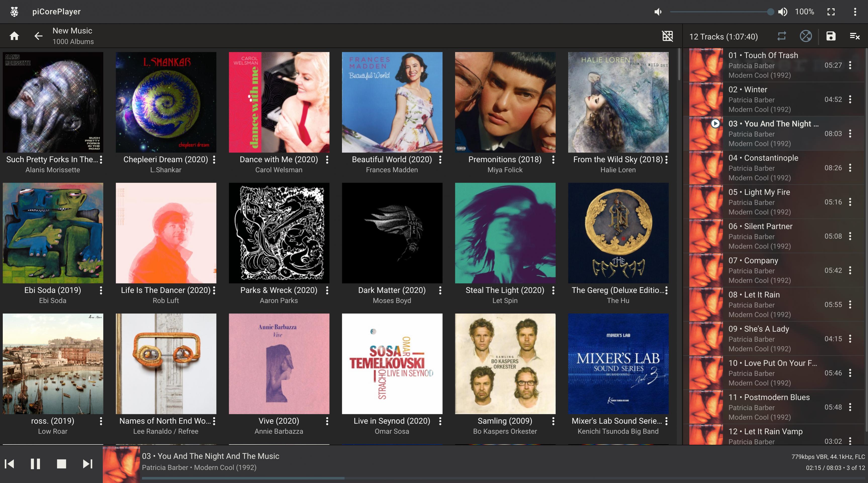This screenshot has height=483, width=868.
Task: Open menu for Samling album
Action: click(x=553, y=421)
